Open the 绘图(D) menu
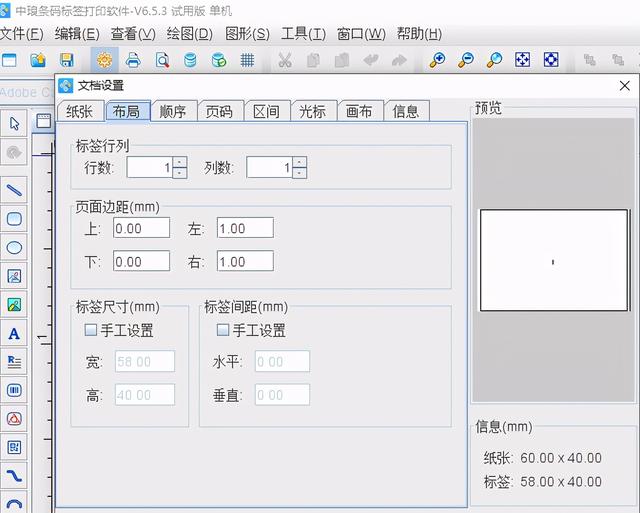 189,33
